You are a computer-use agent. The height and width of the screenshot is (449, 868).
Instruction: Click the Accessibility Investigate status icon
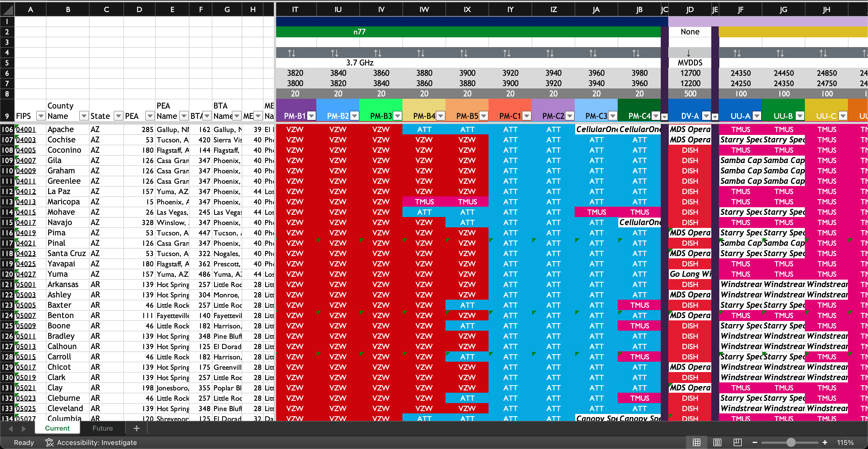tap(50, 442)
